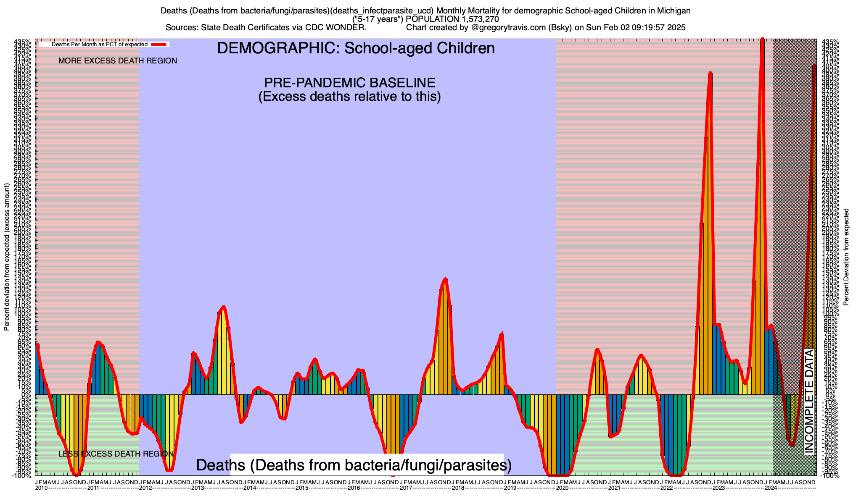Click the 2020 year label on x-axis
Image resolution: width=861 pixels, height=504 pixels.
pyautogui.click(x=562, y=488)
